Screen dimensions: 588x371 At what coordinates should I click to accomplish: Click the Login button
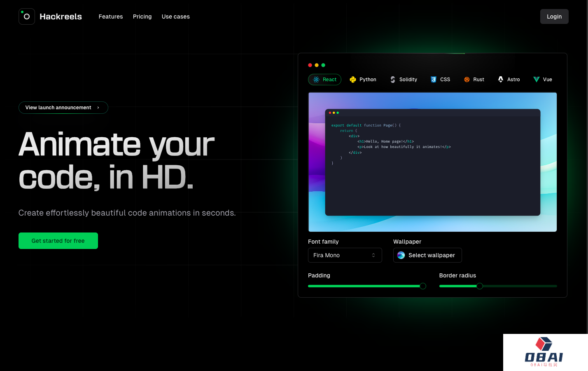tap(554, 16)
